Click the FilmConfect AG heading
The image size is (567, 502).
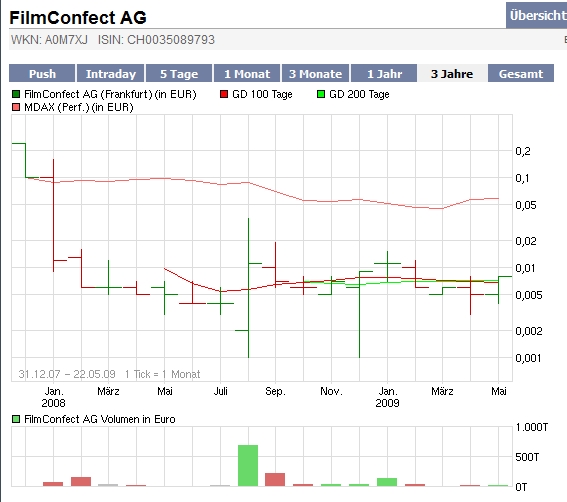coord(78,17)
